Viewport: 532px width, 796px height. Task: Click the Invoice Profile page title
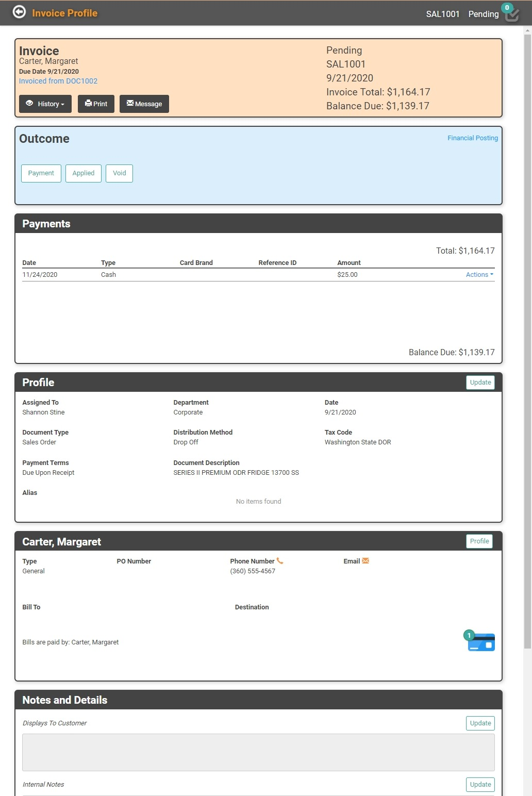64,13
